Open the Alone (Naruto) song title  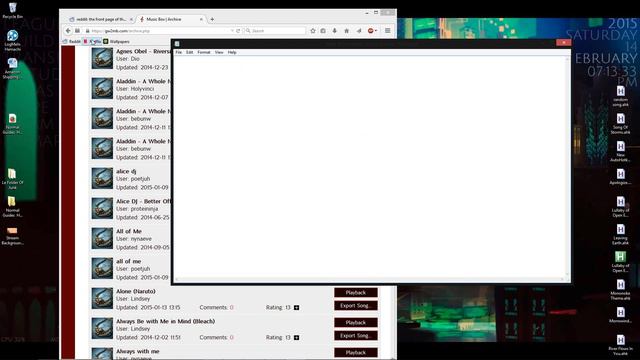tap(136, 291)
